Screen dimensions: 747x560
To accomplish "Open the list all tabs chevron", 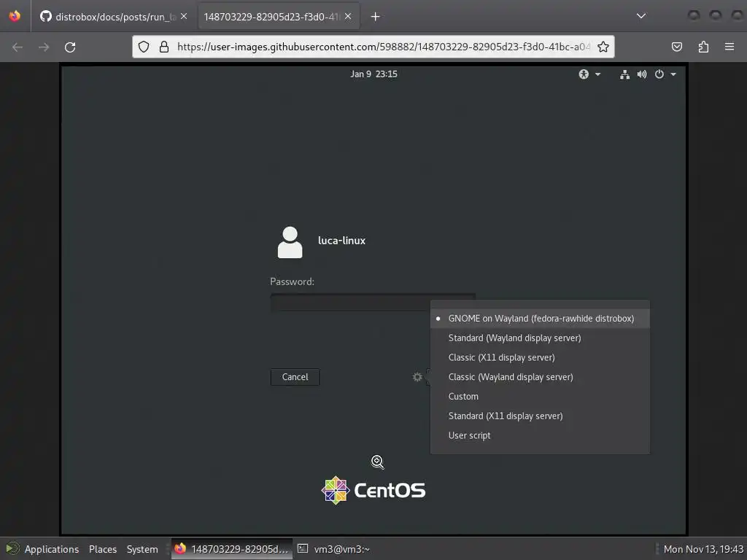I will [641, 16].
